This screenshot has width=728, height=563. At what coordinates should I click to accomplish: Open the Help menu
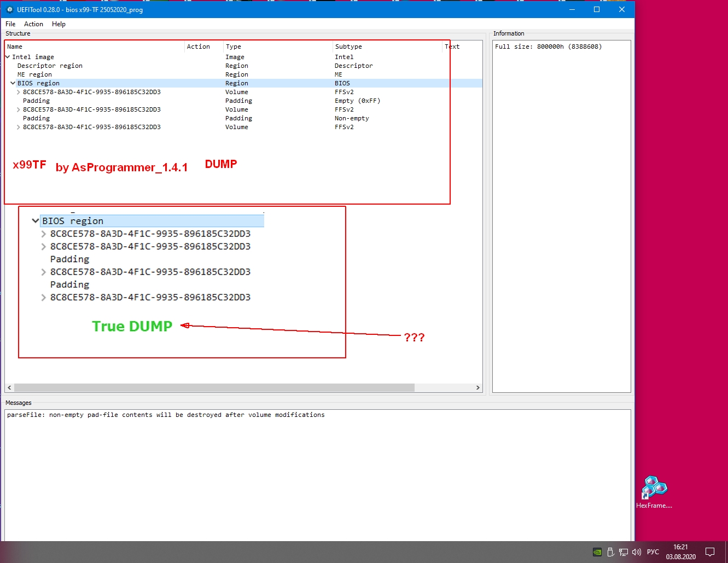coord(59,24)
